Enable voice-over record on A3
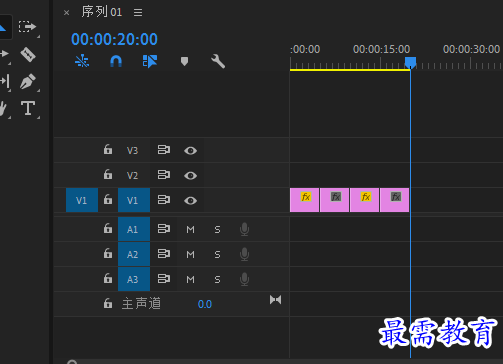503x364 pixels. (x=244, y=279)
